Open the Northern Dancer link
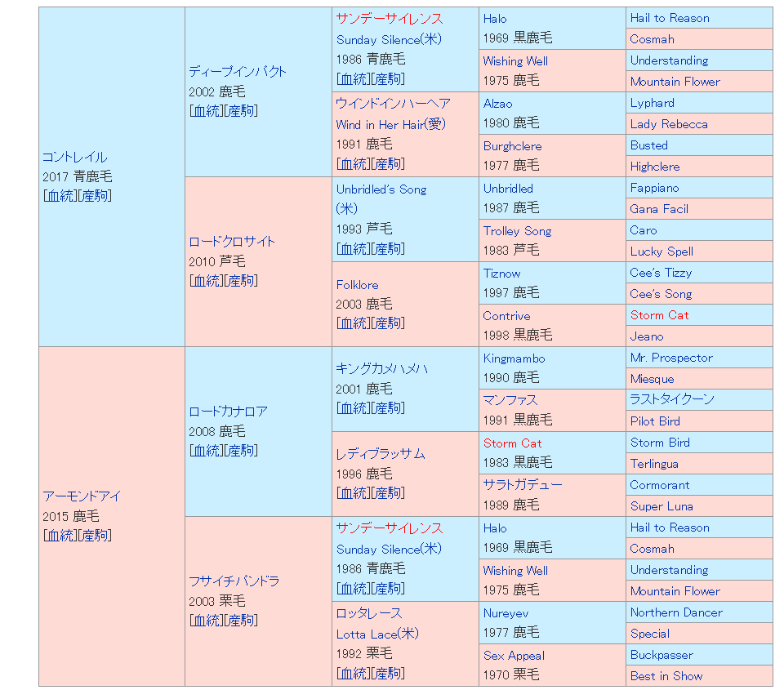784x690 pixels. pyautogui.click(x=676, y=613)
